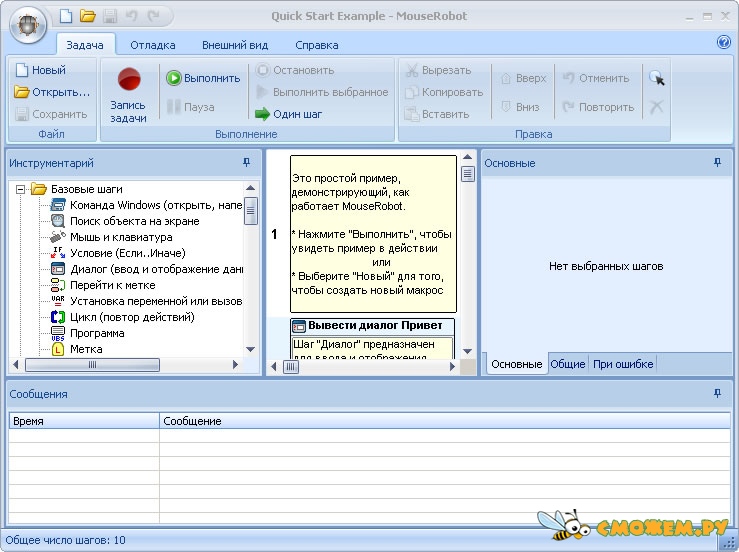
Task: Select Метка step in toolbox
Action: point(76,349)
